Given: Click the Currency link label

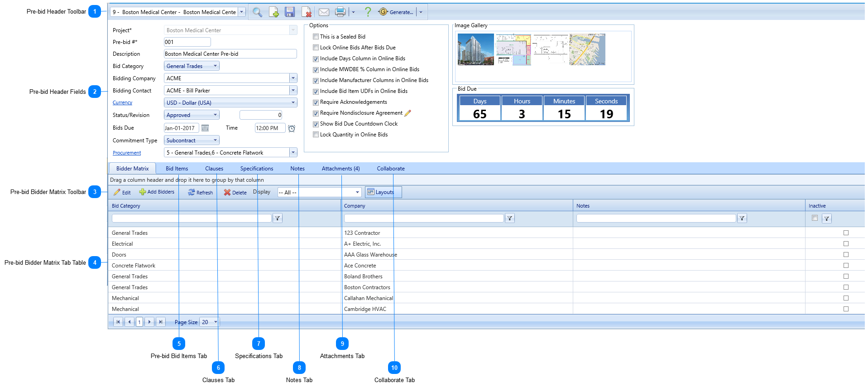Looking at the screenshot, I should tap(122, 103).
